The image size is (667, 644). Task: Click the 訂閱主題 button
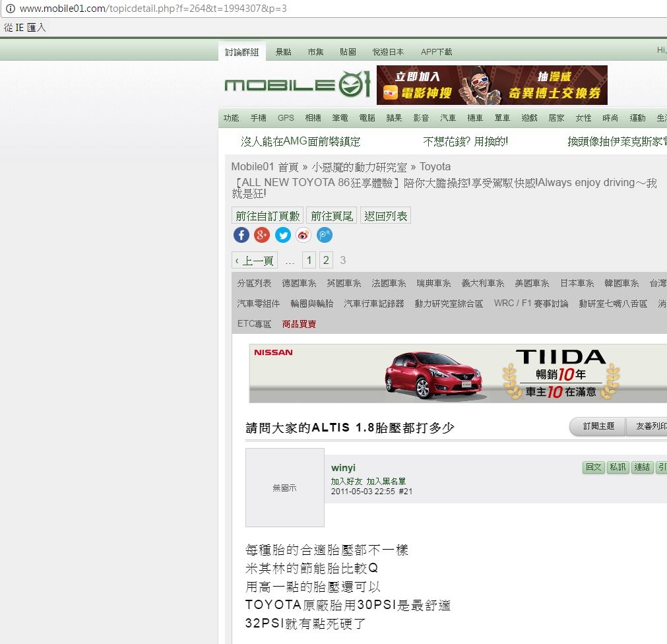tap(598, 426)
